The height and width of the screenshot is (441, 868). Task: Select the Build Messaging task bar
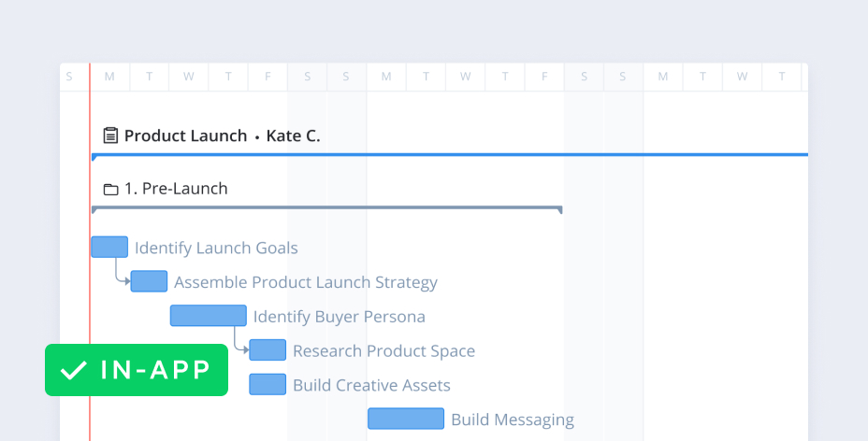pos(406,419)
